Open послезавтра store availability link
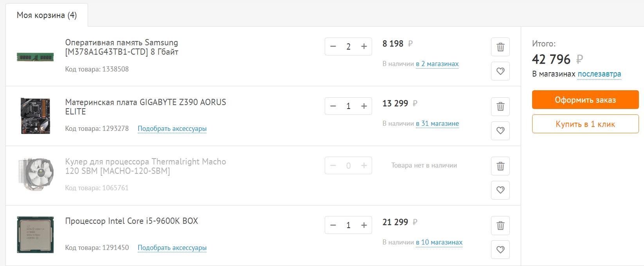This screenshot has width=644, height=266. pyautogui.click(x=599, y=74)
